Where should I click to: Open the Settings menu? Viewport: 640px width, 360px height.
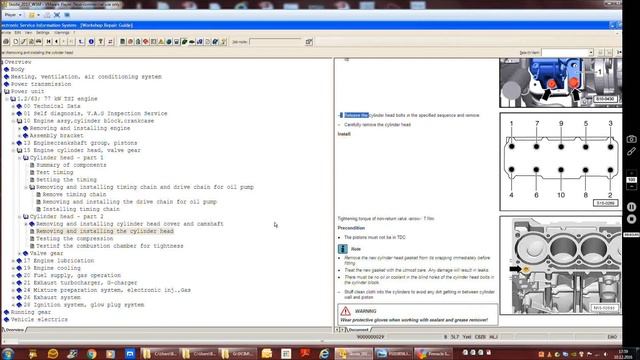(x=42, y=32)
